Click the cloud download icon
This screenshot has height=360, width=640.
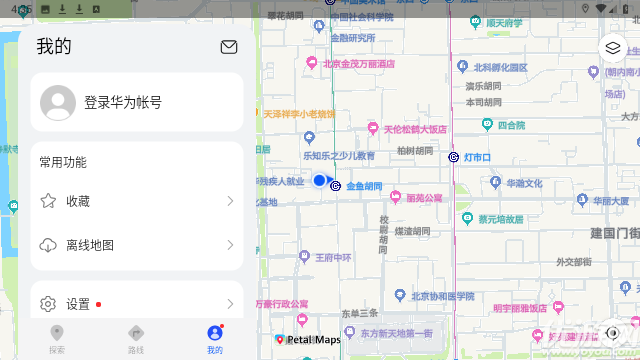pos(48,245)
